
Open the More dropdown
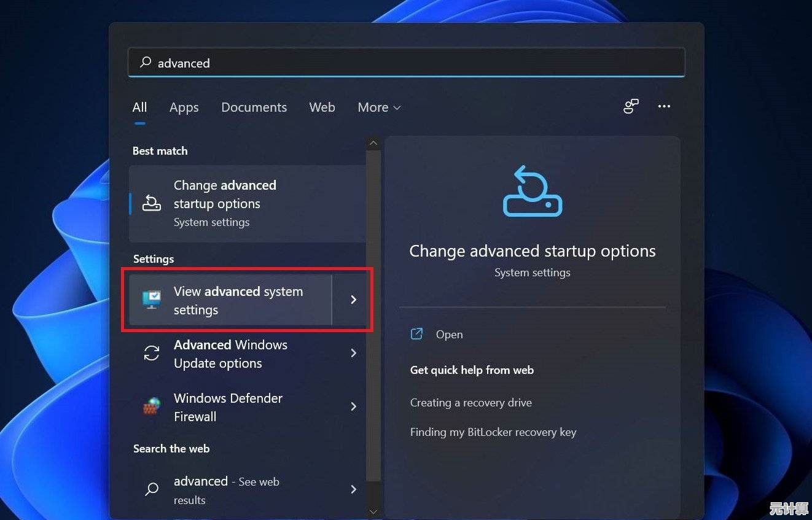tap(379, 107)
